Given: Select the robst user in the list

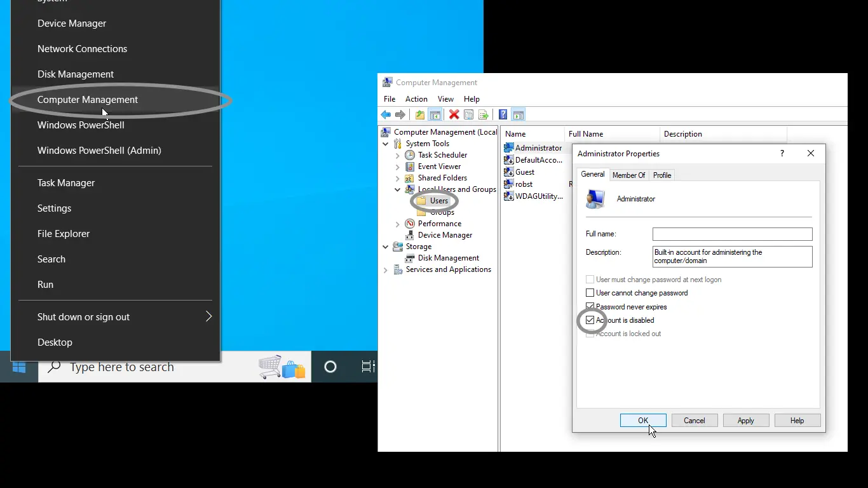Looking at the screenshot, I should pyautogui.click(x=518, y=184).
